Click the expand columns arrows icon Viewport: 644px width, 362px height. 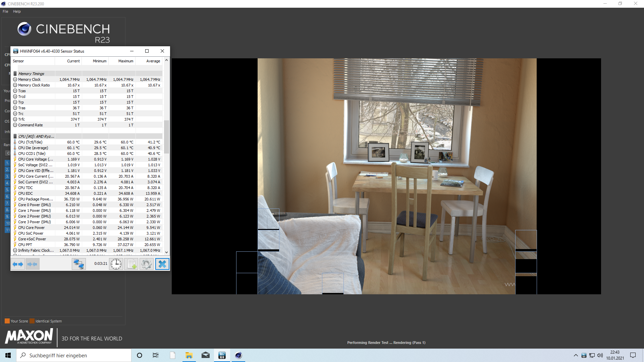18,264
